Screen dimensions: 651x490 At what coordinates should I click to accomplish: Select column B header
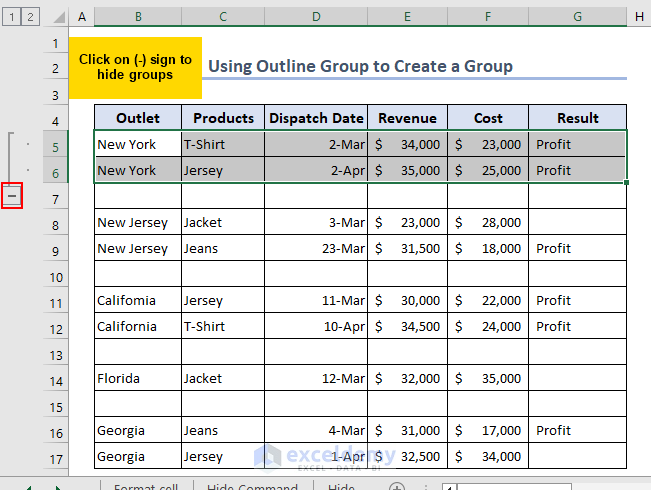click(x=137, y=17)
